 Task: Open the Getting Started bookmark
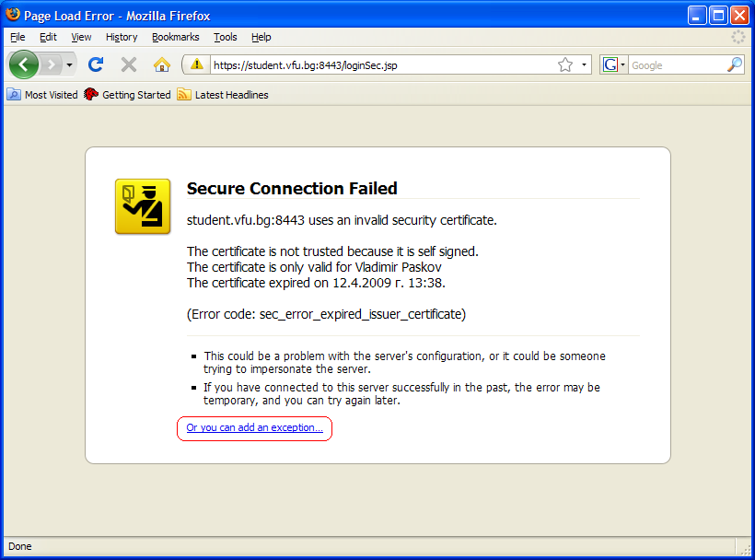(128, 95)
